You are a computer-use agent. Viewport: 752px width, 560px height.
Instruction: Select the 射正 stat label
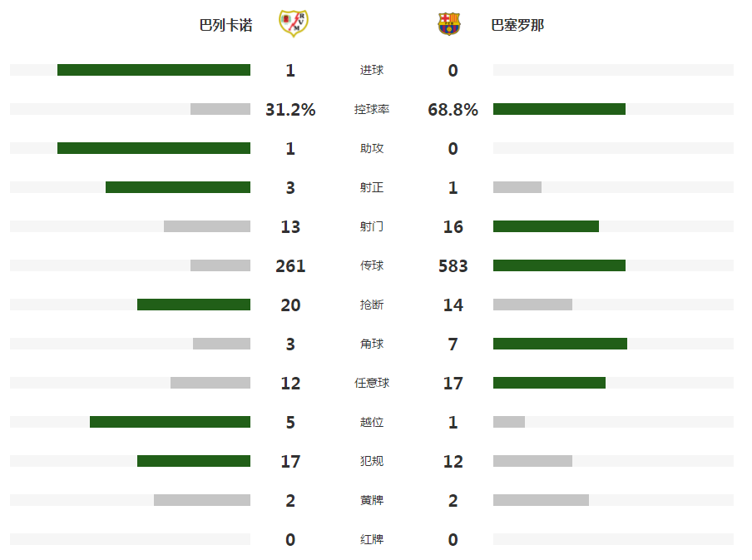(372, 188)
